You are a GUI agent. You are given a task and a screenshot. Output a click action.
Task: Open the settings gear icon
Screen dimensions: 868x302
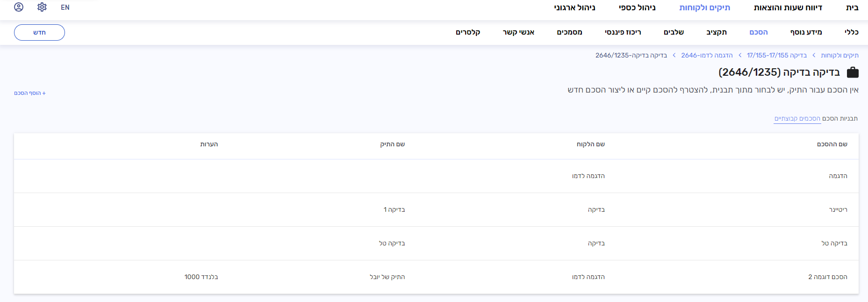(x=42, y=7)
